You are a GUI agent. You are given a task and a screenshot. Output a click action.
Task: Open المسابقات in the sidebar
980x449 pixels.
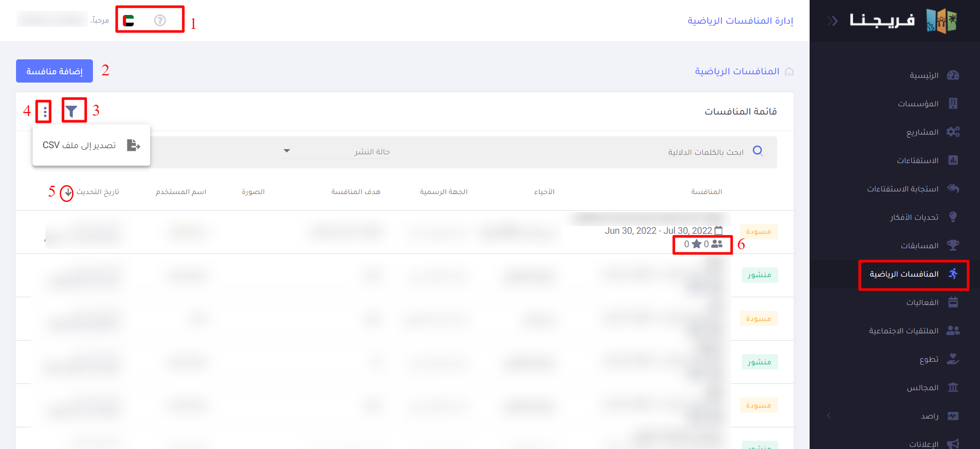pyautogui.click(x=919, y=246)
